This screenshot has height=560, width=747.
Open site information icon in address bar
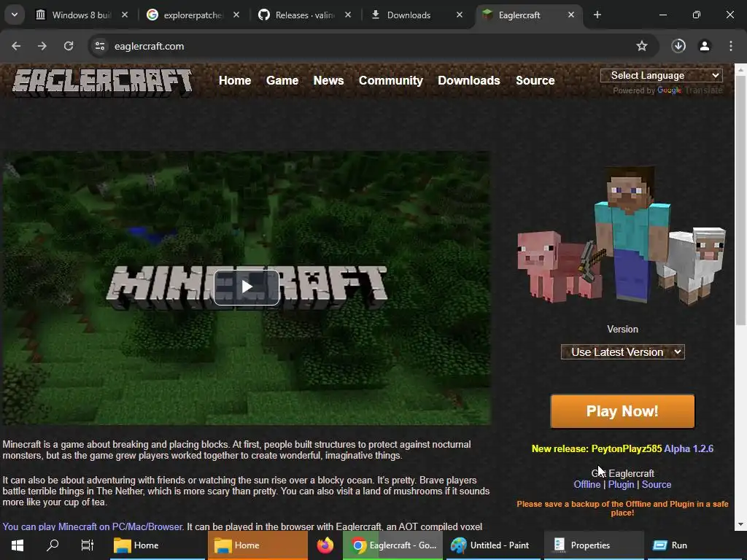click(100, 46)
